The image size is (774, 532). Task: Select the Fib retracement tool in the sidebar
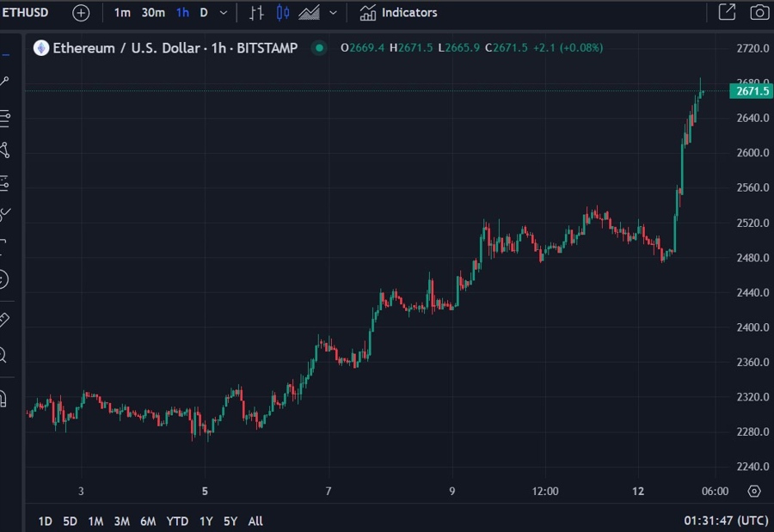4,119
